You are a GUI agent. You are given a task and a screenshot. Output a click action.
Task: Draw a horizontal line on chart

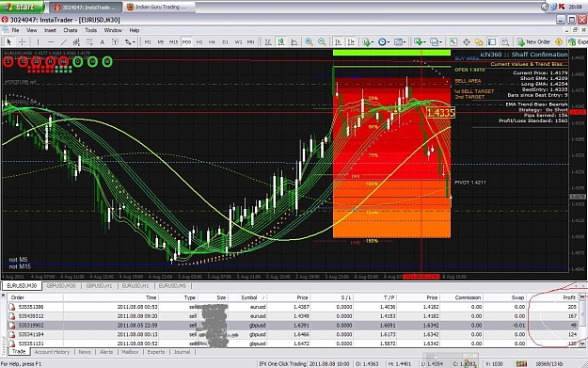[x=51, y=42]
